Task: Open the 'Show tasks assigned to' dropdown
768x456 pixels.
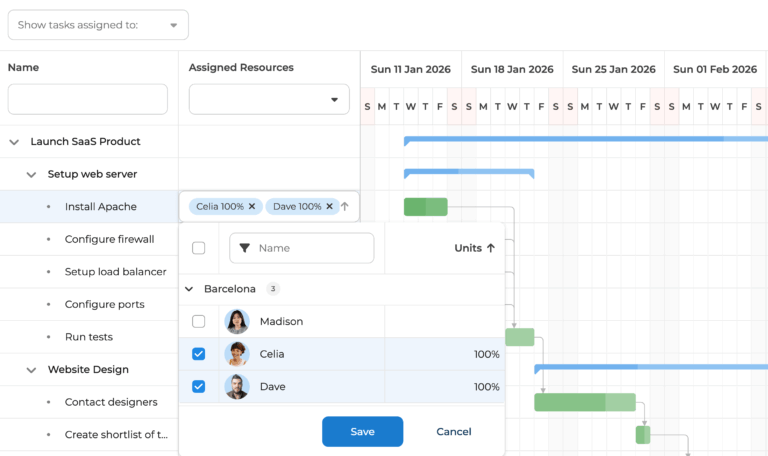Action: click(97, 25)
